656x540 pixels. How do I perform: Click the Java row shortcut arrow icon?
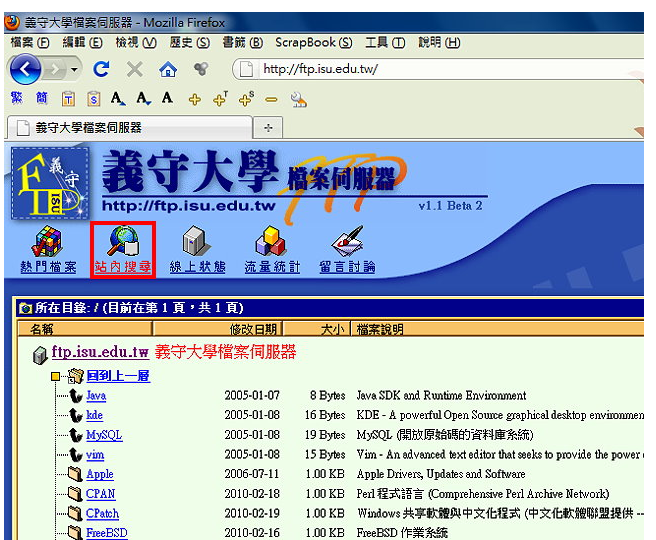(x=76, y=396)
